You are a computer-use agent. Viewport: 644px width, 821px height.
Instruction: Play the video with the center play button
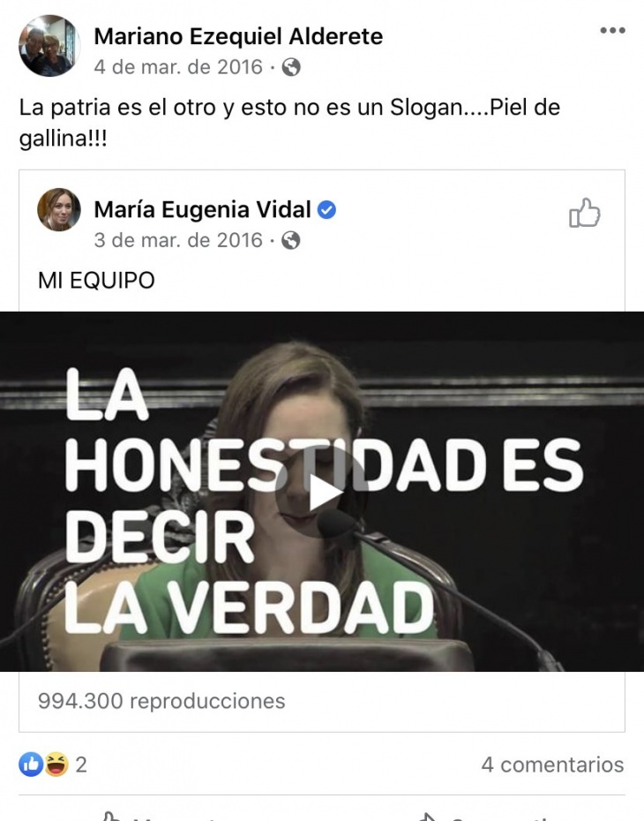[x=322, y=492]
